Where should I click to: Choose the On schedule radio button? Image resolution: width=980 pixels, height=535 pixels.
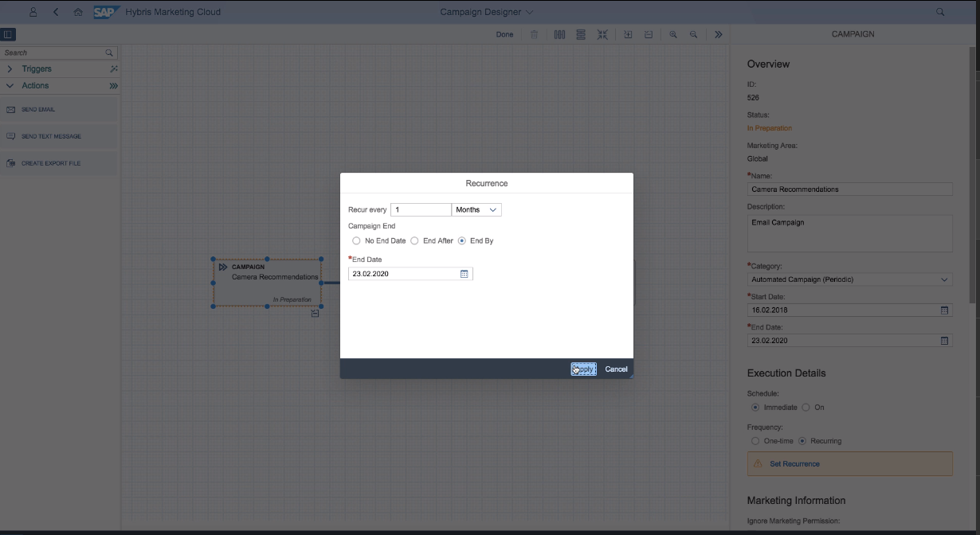pyautogui.click(x=806, y=408)
